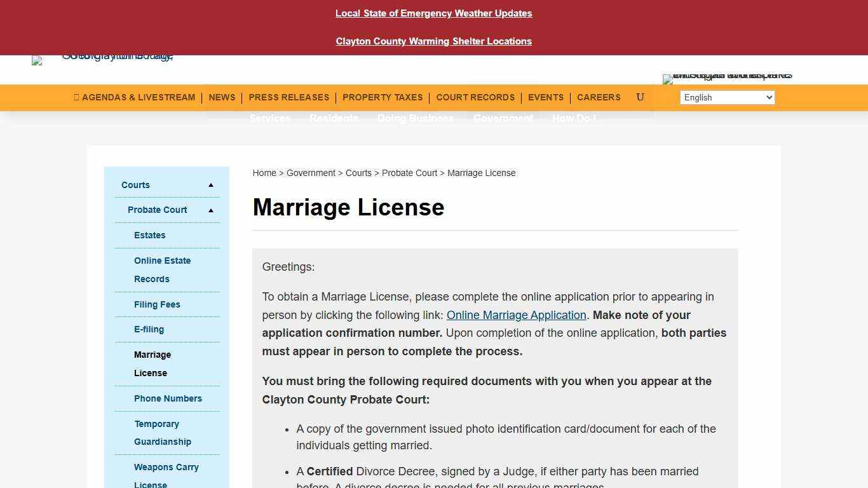The image size is (868, 488).
Task: Open the How Do I... menu
Action: [578, 118]
